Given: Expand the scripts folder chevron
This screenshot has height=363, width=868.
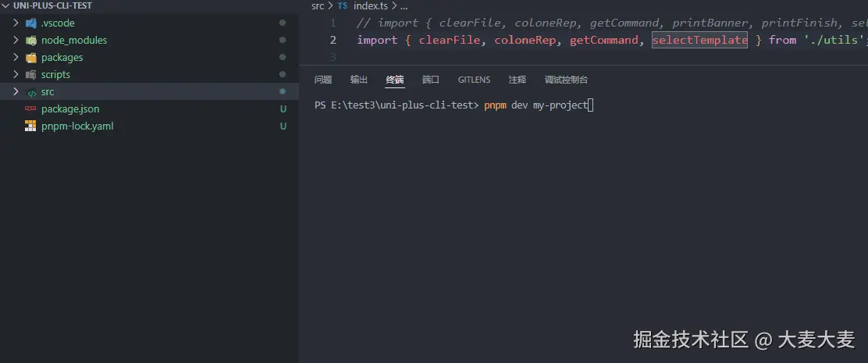Looking at the screenshot, I should 16,74.
